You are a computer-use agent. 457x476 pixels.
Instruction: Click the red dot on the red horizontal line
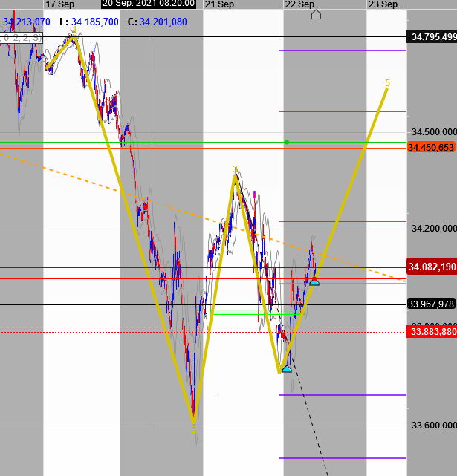tap(314, 278)
